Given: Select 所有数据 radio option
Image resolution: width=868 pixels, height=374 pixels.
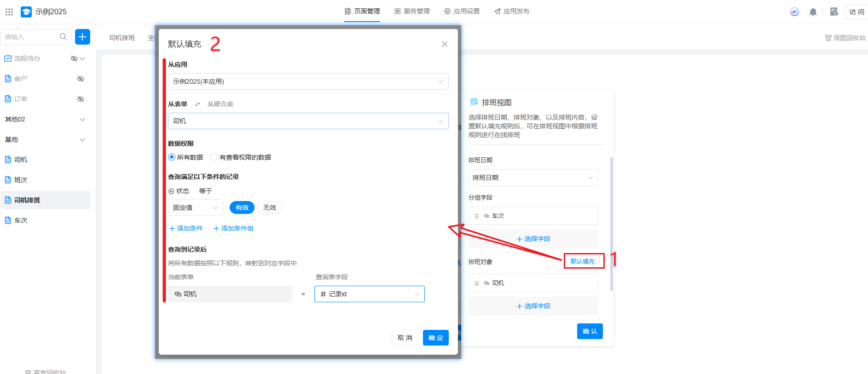Looking at the screenshot, I should 172,157.
